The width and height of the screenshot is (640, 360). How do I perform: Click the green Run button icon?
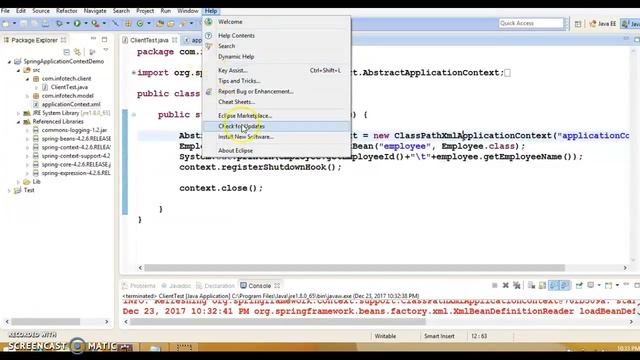click(77, 24)
